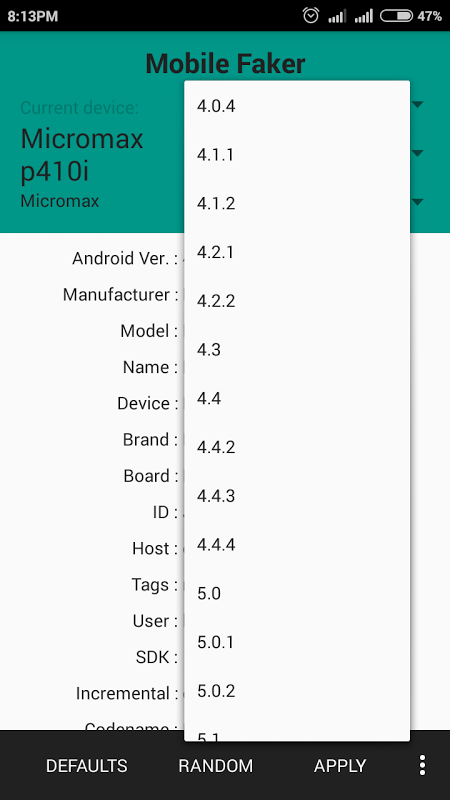Tap the APPLY button
Viewport: 450px width, 800px height.
(x=340, y=766)
